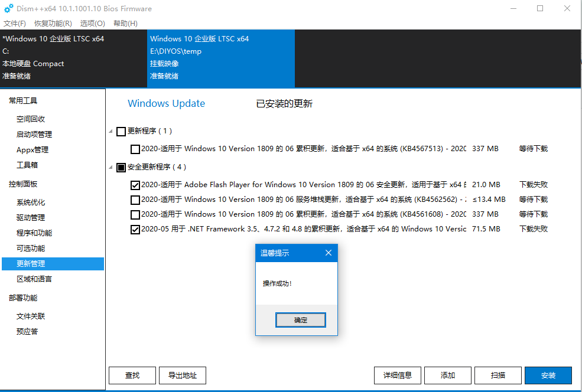Switch to the 已安装的更新 tab
This screenshot has width=582, height=392.
[284, 103]
